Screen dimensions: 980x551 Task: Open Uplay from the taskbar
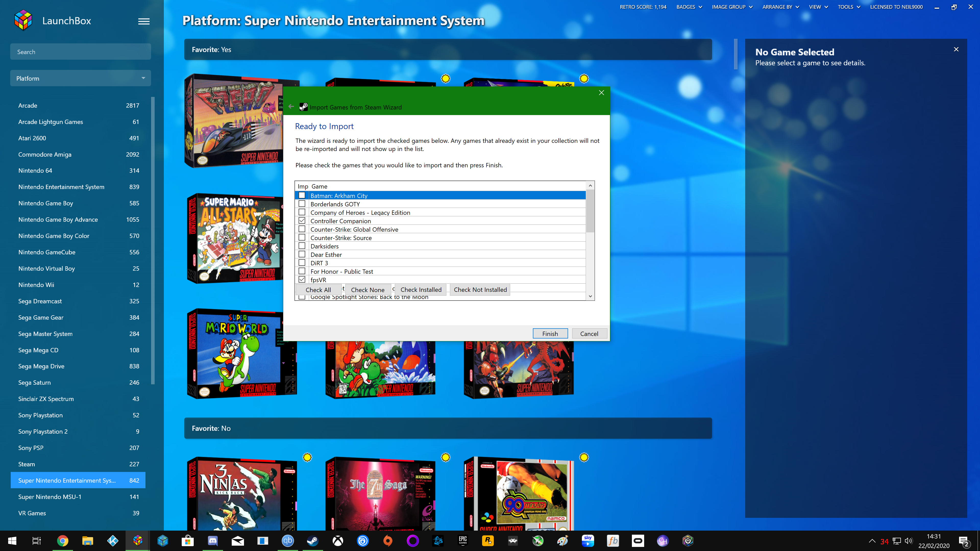point(363,541)
